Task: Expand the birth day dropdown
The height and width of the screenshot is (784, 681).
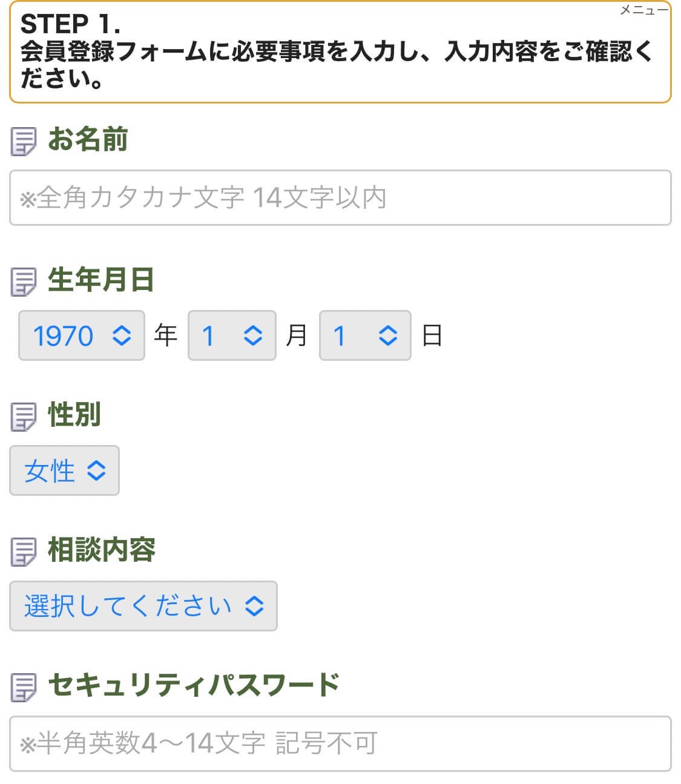Action: point(365,335)
